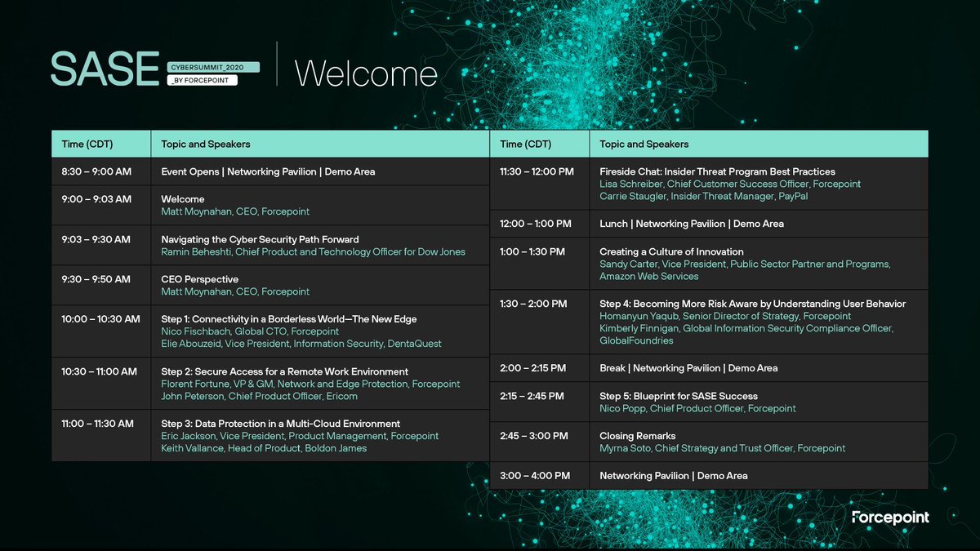
Task: Click 'John Peterson, Chief Product Officer, Ericom'
Action: pos(259,396)
